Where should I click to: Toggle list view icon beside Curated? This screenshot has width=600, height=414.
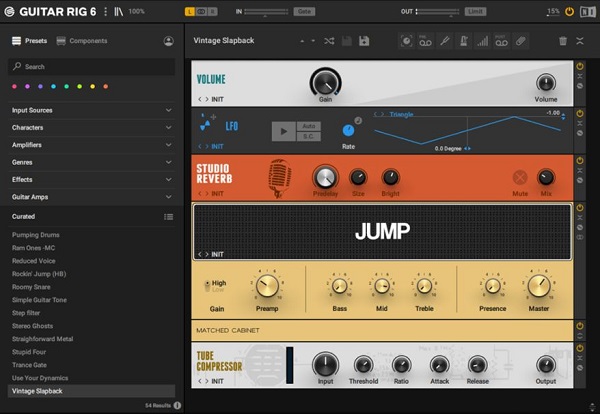coord(168,217)
